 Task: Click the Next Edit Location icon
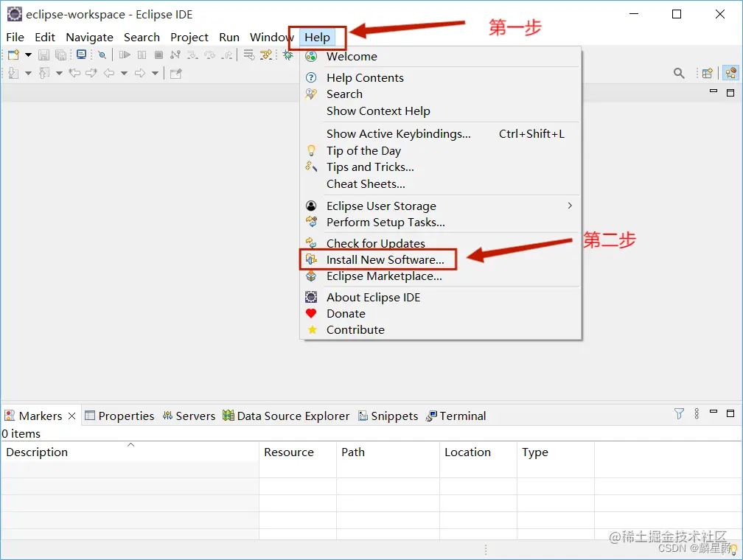[x=91, y=73]
